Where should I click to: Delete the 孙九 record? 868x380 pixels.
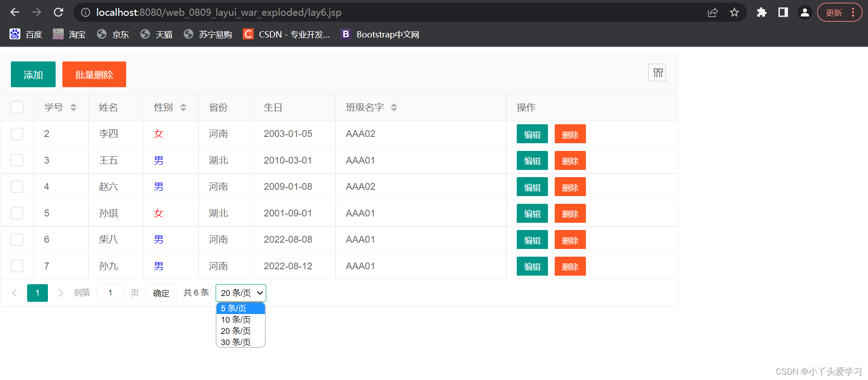pyautogui.click(x=570, y=266)
